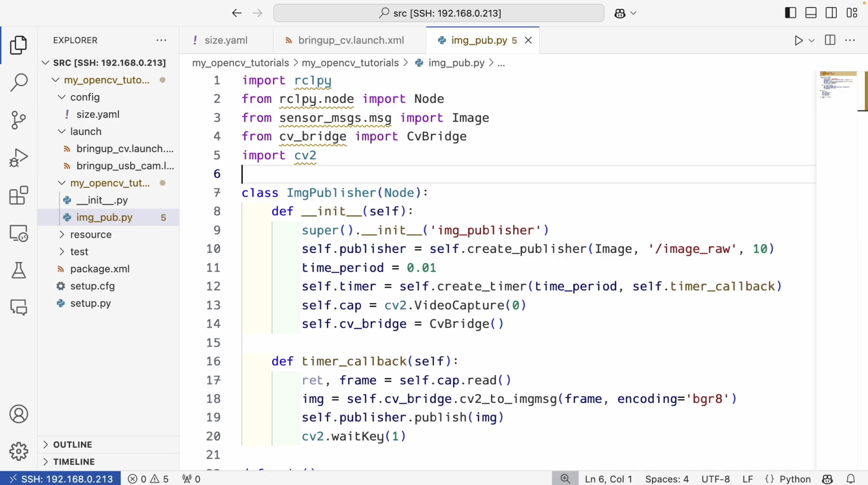Expand the OUTLINE section
Image resolution: width=868 pixels, height=485 pixels.
point(73,445)
